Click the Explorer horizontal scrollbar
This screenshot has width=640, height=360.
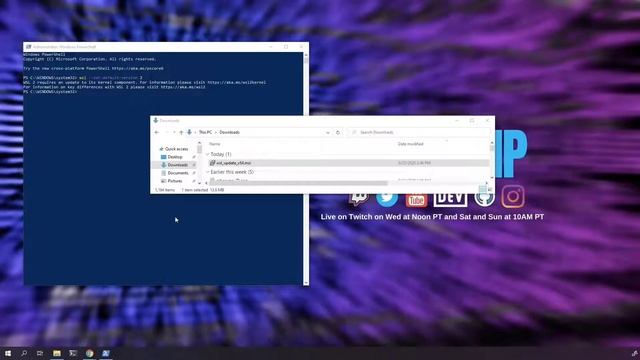point(299,183)
